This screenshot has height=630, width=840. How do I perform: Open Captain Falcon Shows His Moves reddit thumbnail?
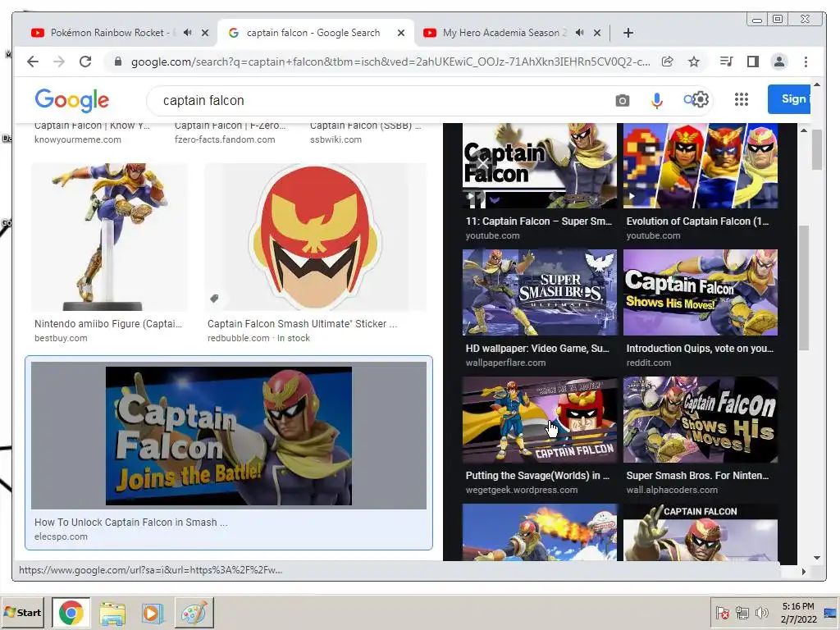pyautogui.click(x=701, y=293)
